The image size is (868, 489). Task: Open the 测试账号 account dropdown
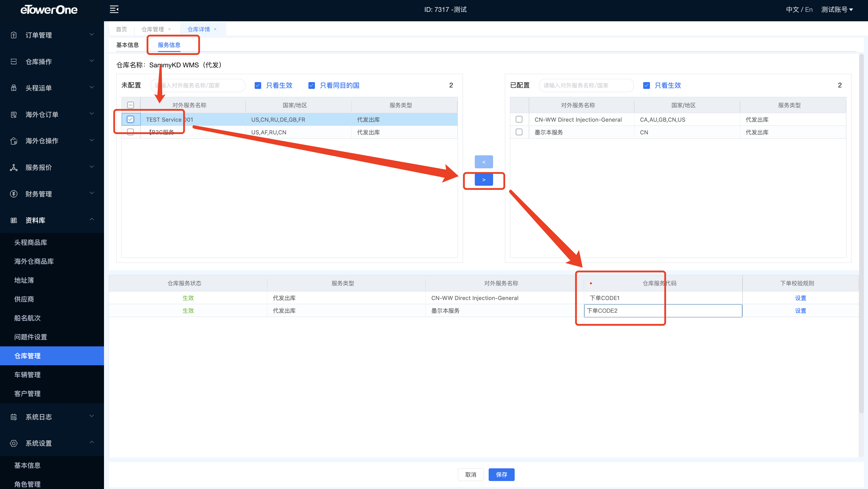837,10
